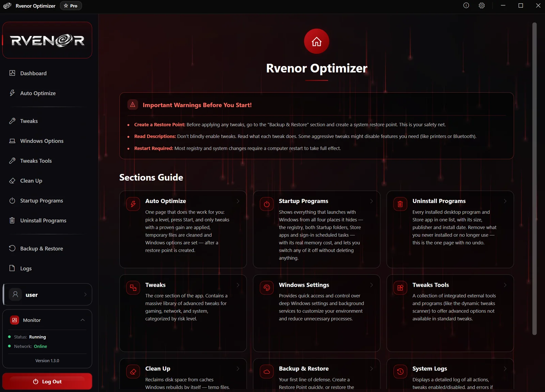Open Windows Settings card arrow chevron

(x=371, y=285)
